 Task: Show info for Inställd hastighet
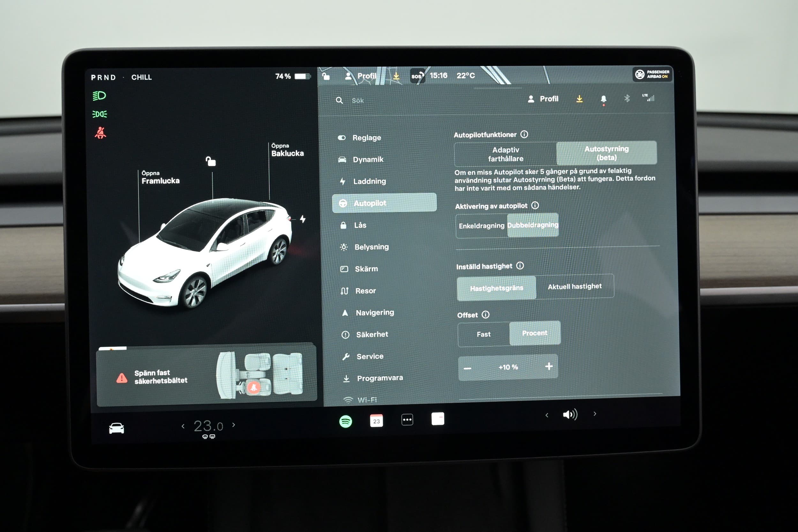click(520, 266)
